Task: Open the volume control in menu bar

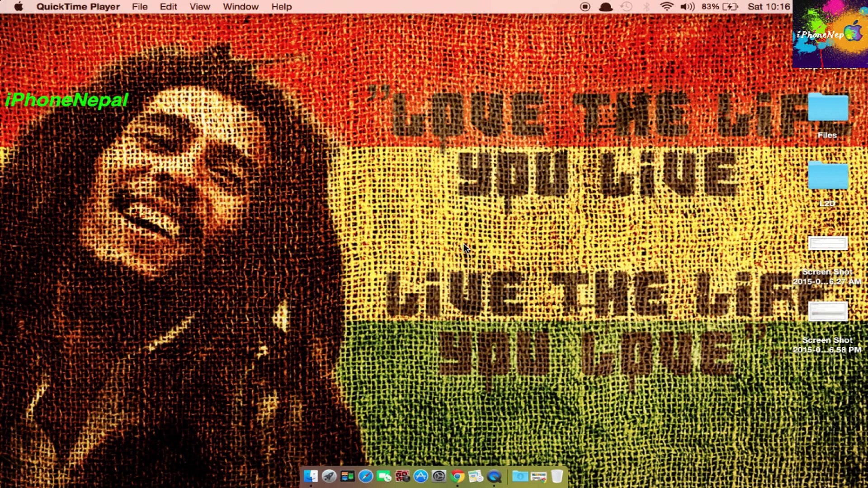Action: [x=688, y=7]
